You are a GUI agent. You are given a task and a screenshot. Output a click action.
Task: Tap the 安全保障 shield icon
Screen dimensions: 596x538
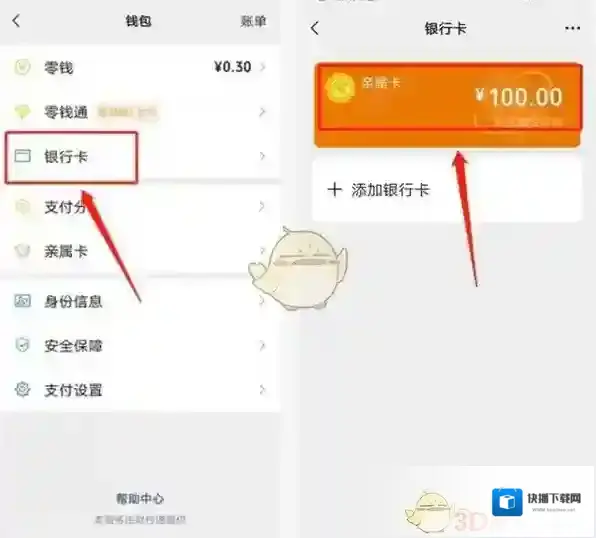[22, 345]
